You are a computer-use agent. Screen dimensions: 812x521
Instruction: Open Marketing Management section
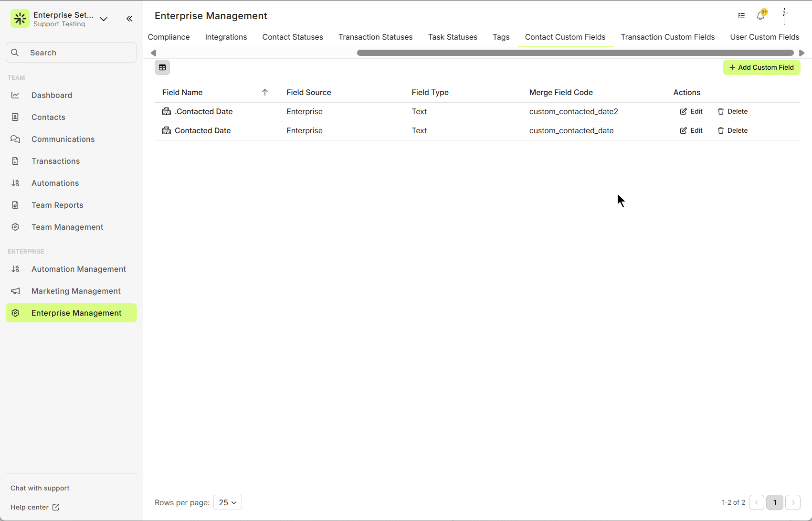(76, 291)
